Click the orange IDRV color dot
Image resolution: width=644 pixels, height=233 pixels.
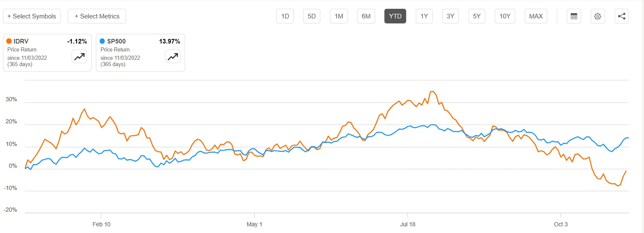click(9, 41)
